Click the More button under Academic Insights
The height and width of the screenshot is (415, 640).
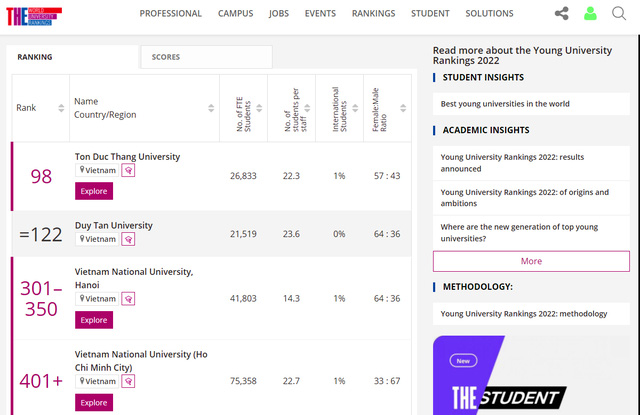point(531,261)
